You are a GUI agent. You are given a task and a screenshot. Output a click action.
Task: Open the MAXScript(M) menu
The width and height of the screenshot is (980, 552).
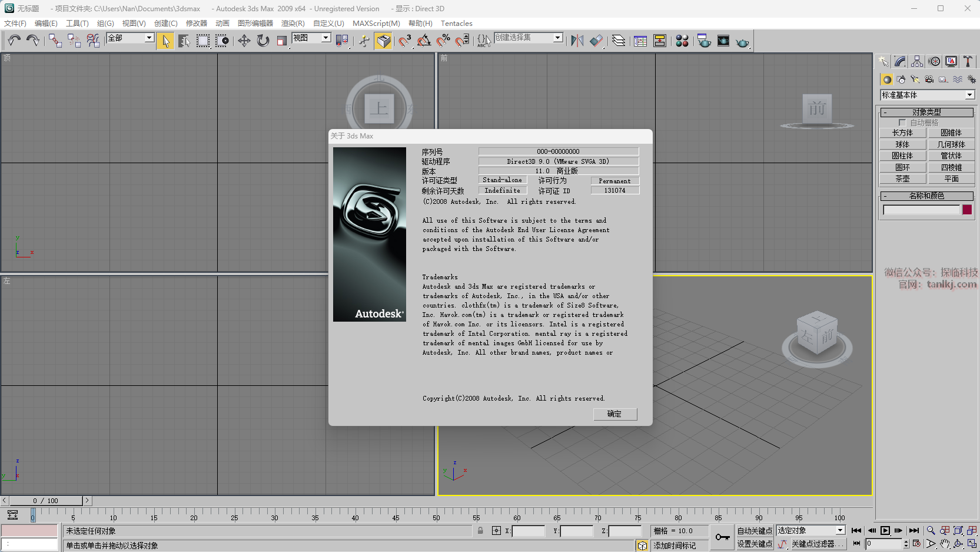376,24
